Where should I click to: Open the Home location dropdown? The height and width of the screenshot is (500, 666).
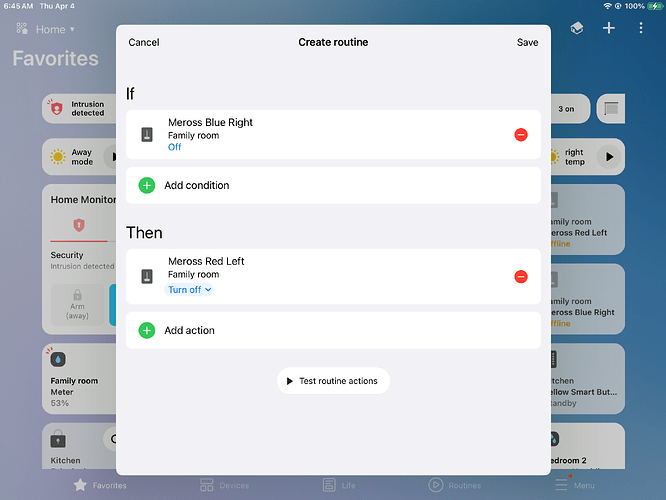point(55,29)
